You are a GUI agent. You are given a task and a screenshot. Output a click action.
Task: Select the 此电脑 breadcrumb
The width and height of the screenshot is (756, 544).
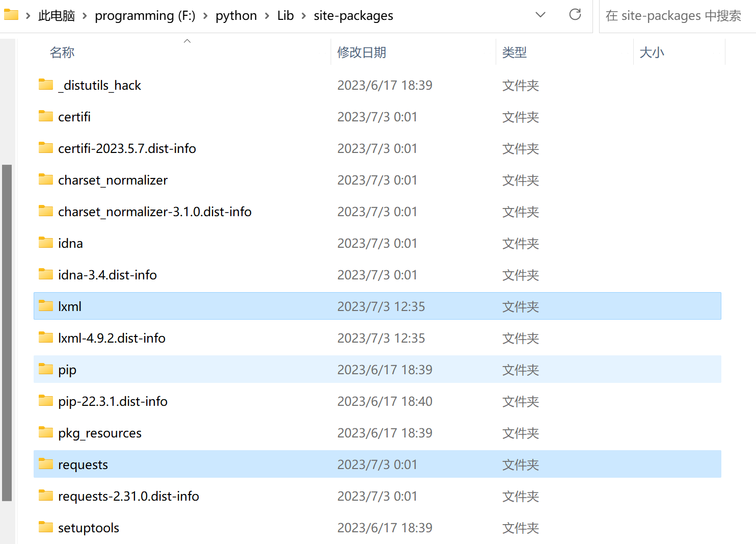[x=57, y=16]
